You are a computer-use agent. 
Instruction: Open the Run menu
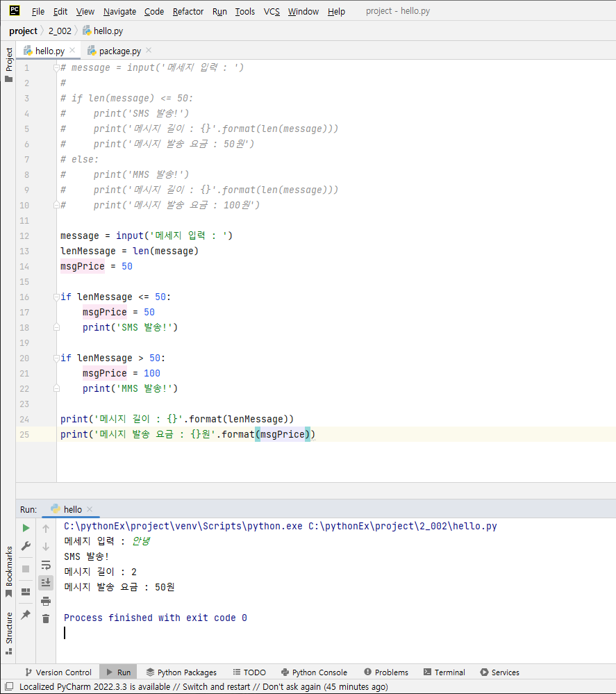tap(219, 12)
